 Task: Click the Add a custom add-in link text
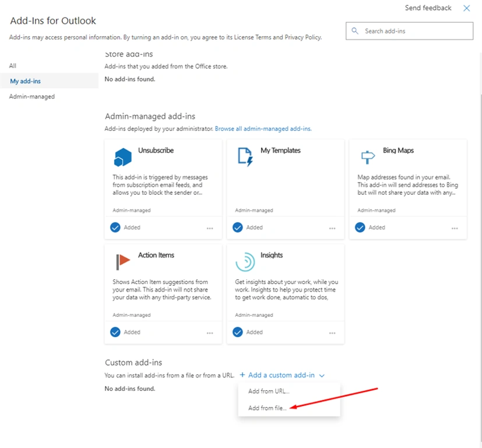[x=282, y=375]
